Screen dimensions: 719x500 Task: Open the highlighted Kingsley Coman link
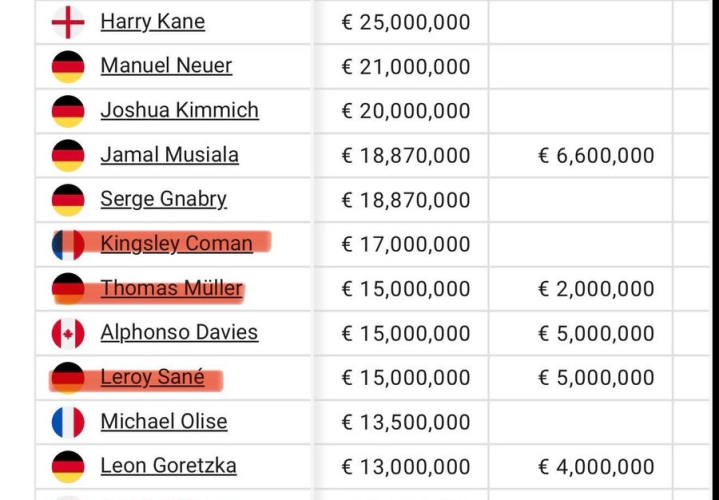pyautogui.click(x=177, y=243)
